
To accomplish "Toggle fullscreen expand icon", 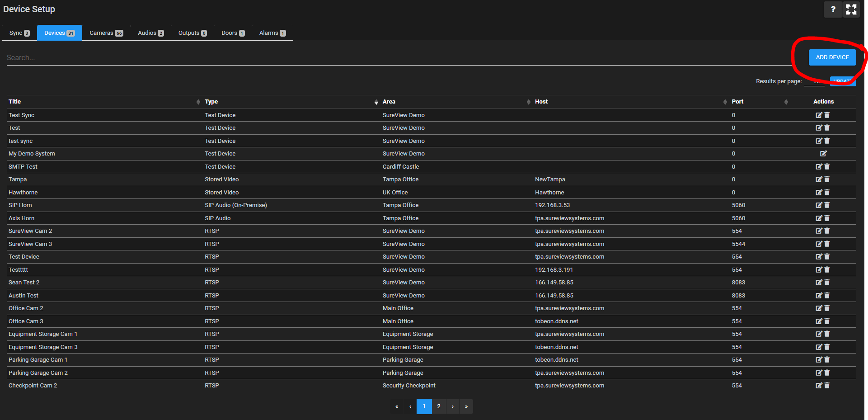I will 851,9.
